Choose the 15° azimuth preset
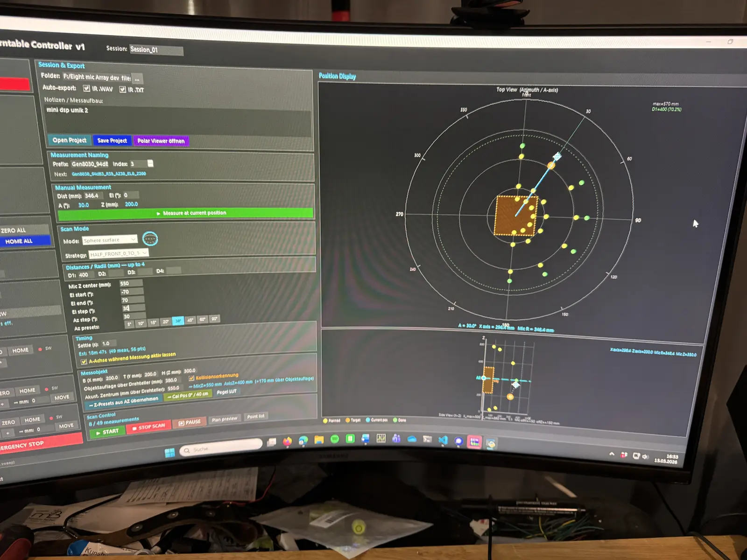The width and height of the screenshot is (747, 560). click(x=153, y=322)
